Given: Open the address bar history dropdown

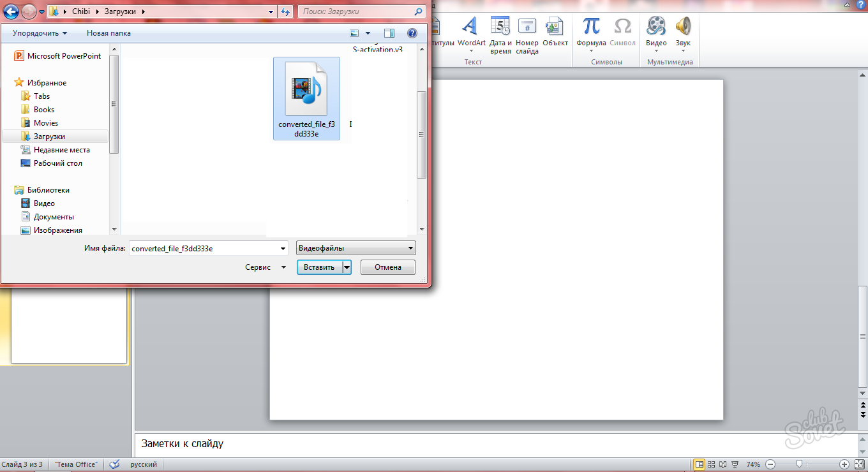Looking at the screenshot, I should point(271,11).
